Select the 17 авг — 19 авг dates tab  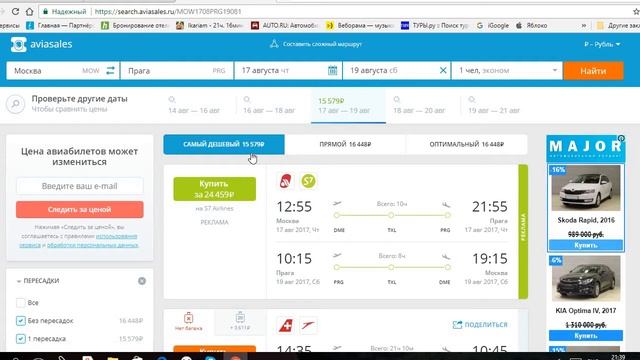point(348,106)
